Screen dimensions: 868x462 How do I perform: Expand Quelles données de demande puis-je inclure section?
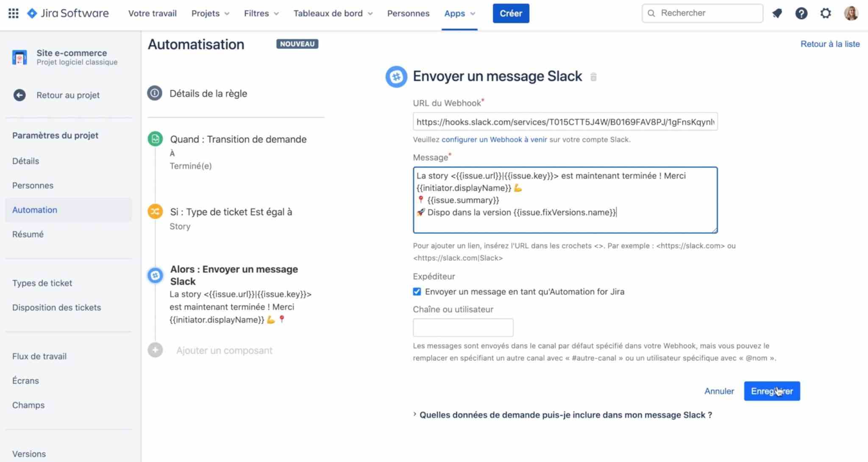562,415
